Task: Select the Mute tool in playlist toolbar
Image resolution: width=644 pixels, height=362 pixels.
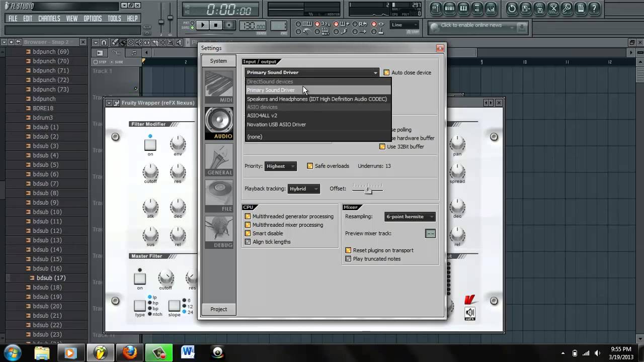Action: click(x=139, y=43)
